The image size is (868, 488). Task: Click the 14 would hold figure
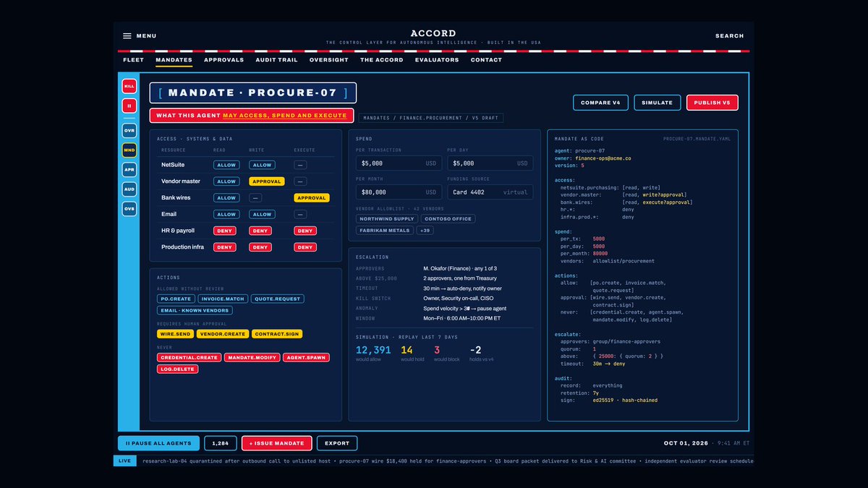(407, 350)
